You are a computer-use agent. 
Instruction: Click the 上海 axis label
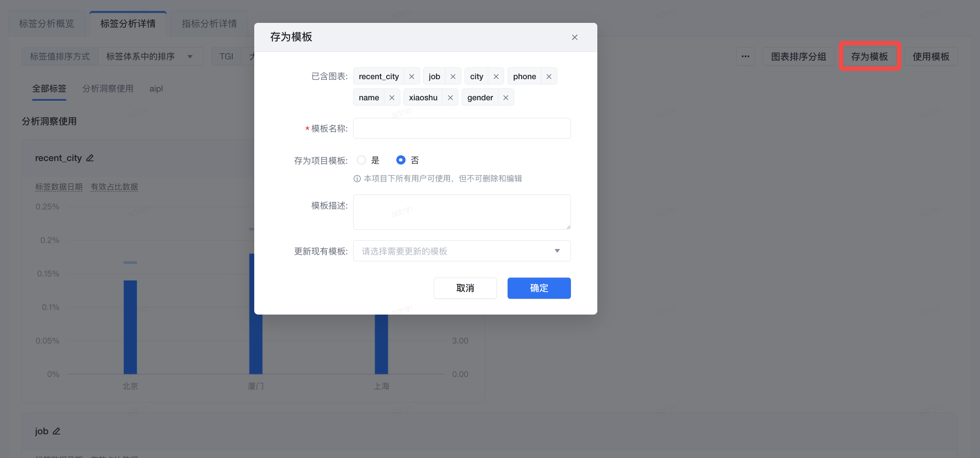click(381, 386)
